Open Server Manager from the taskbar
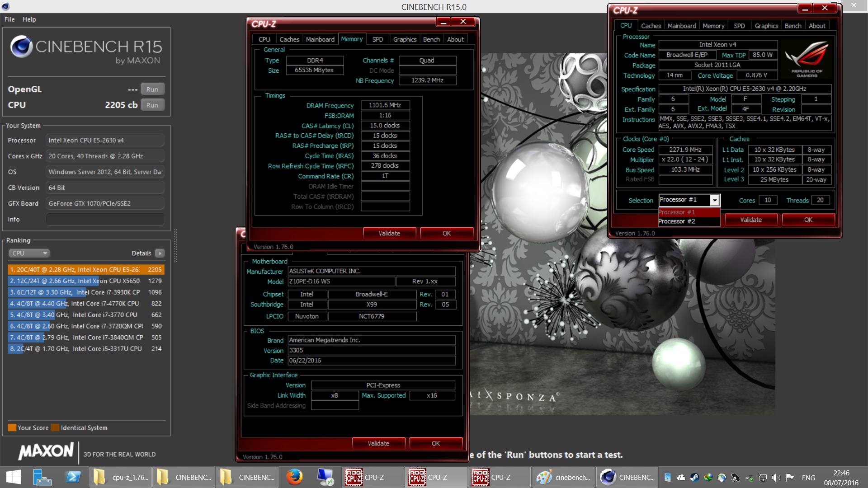 42,477
